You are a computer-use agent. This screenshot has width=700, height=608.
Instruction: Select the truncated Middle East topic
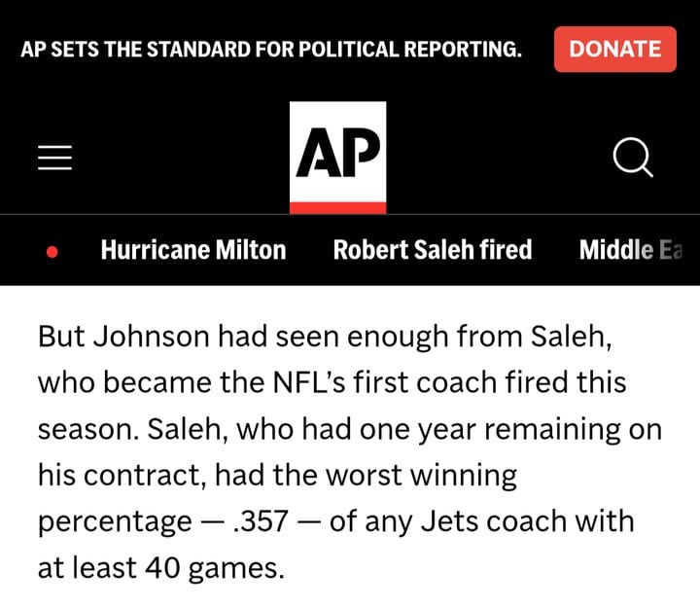tap(631, 250)
